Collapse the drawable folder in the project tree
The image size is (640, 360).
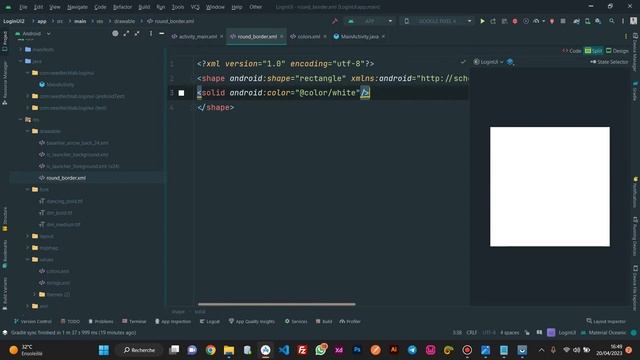[28, 131]
